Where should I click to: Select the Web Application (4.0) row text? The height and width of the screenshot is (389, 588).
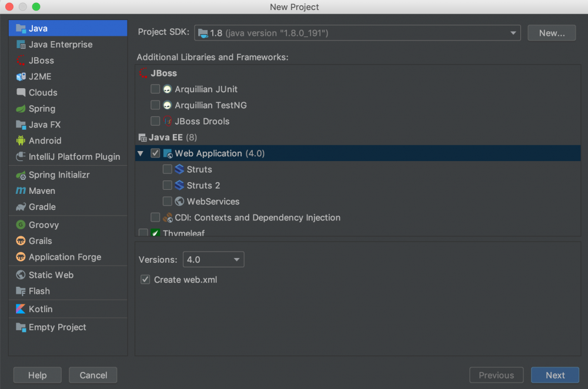click(x=220, y=153)
